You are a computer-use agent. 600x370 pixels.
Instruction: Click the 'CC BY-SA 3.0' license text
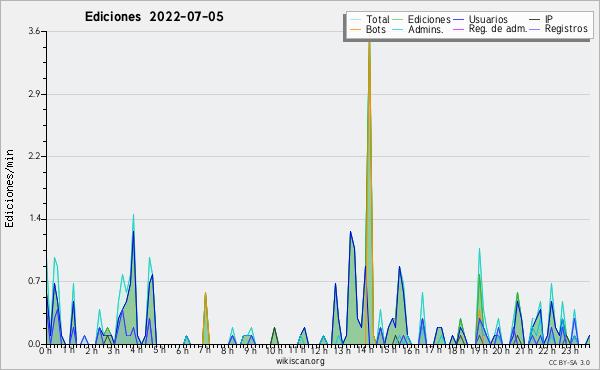point(569,362)
